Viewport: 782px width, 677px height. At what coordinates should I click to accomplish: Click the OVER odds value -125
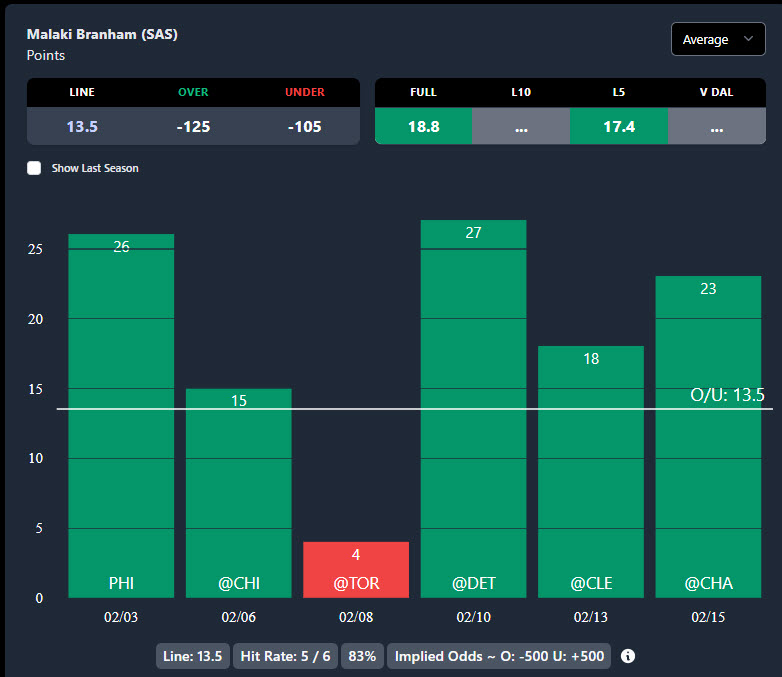point(193,127)
